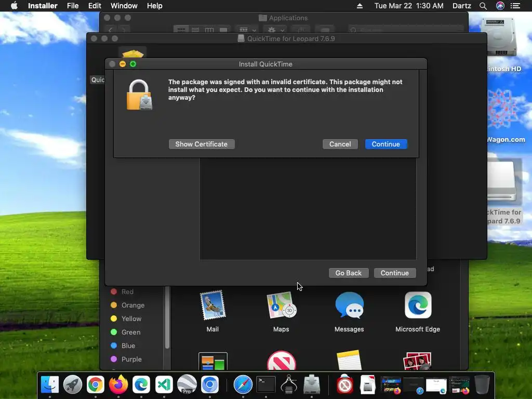
Task: Open the File menu
Action: point(73,6)
